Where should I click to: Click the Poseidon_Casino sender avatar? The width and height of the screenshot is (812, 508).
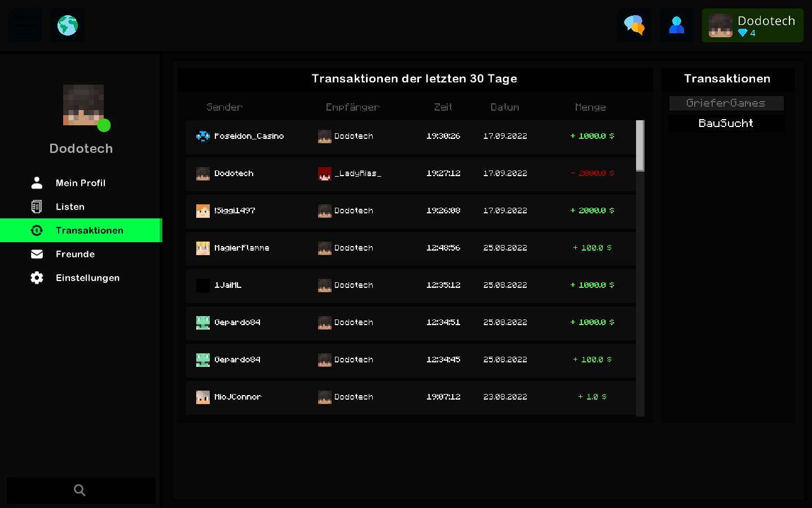click(203, 136)
